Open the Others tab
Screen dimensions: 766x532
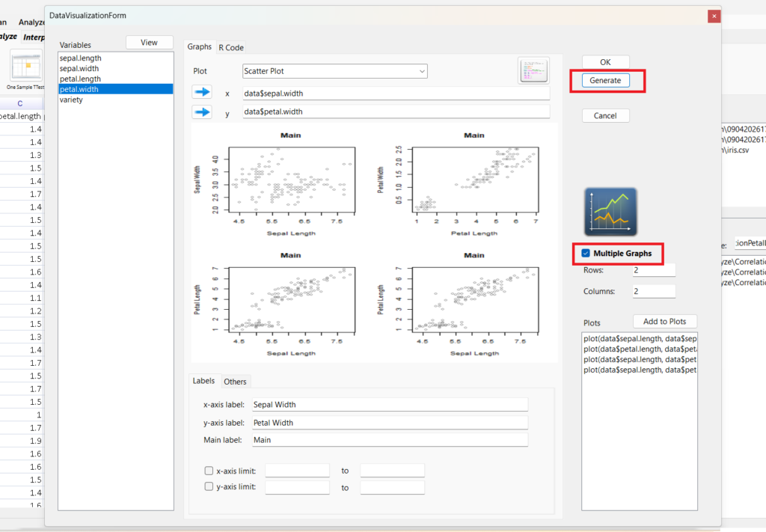click(x=235, y=382)
